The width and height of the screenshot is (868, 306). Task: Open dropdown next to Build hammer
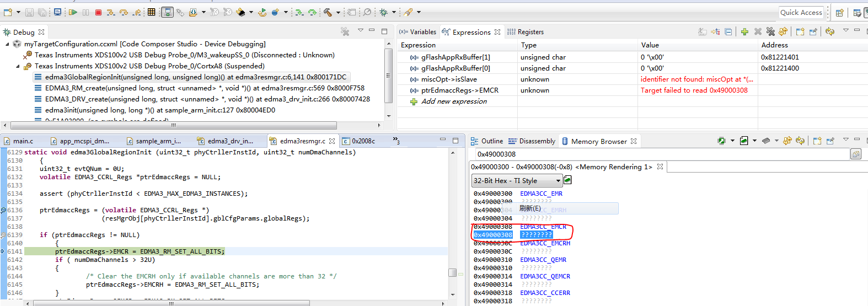(337, 12)
